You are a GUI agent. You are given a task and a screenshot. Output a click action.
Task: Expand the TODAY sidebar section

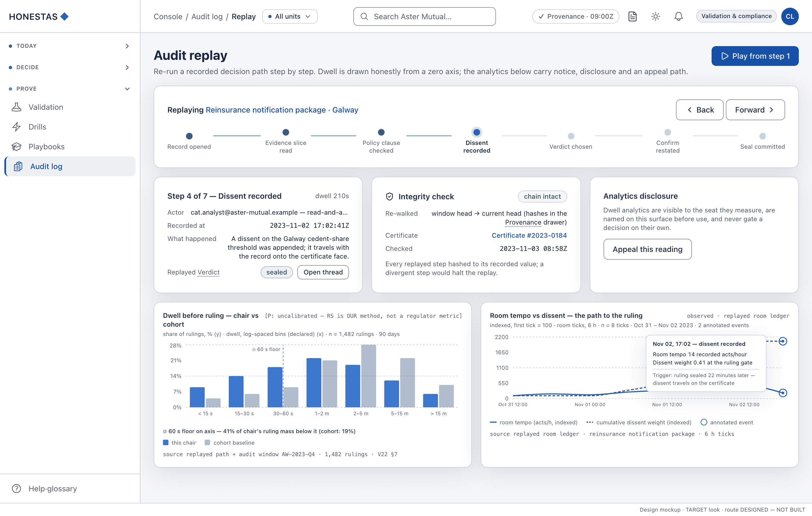tap(70, 46)
